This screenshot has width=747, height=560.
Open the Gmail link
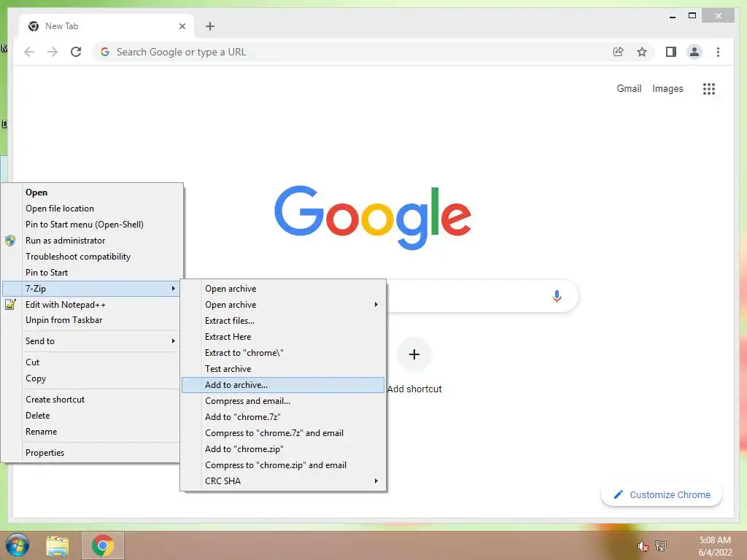coord(629,88)
